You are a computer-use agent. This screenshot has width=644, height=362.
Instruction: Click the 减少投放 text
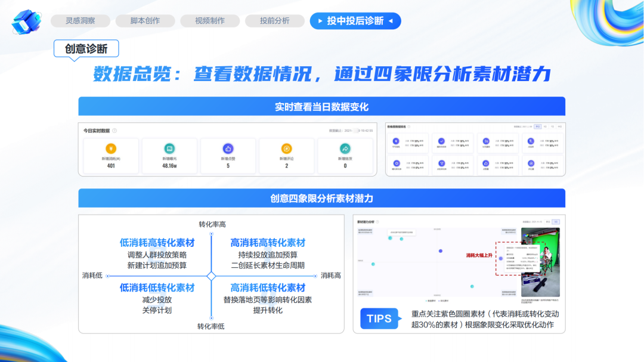(157, 299)
